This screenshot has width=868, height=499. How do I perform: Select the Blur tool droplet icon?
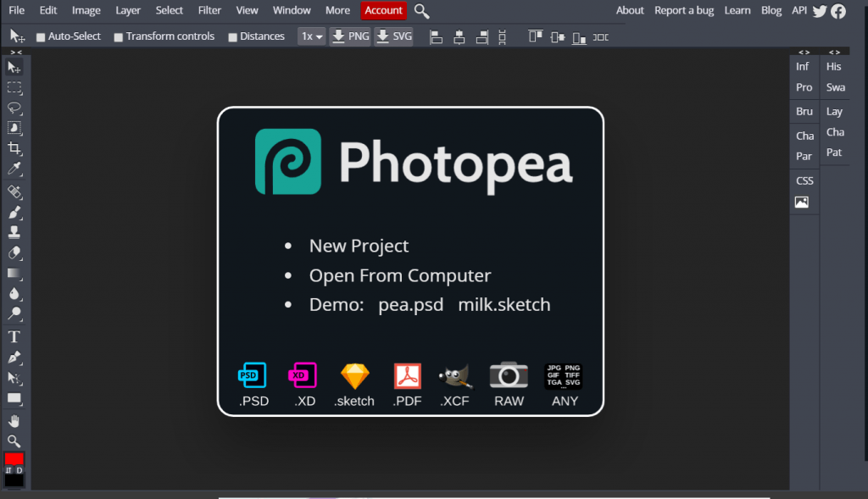pyautogui.click(x=14, y=293)
